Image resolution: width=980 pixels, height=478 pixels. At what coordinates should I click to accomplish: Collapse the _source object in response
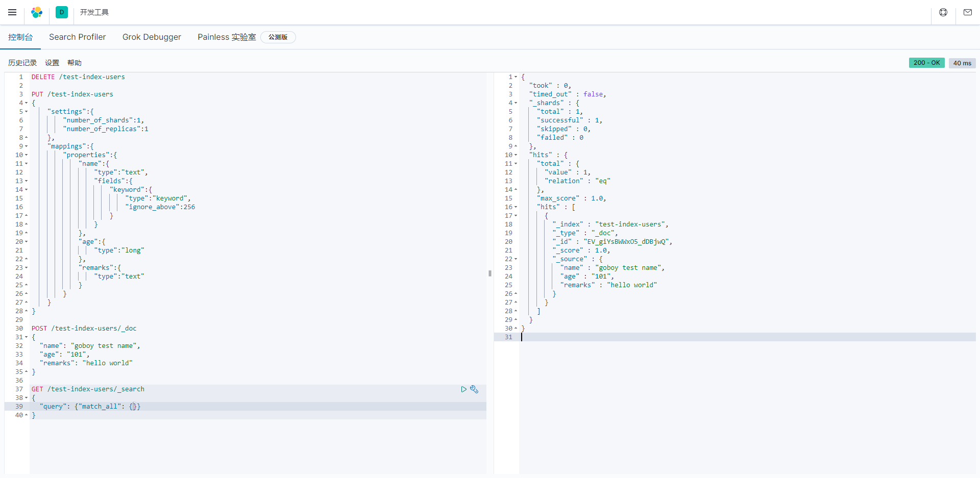click(516, 259)
